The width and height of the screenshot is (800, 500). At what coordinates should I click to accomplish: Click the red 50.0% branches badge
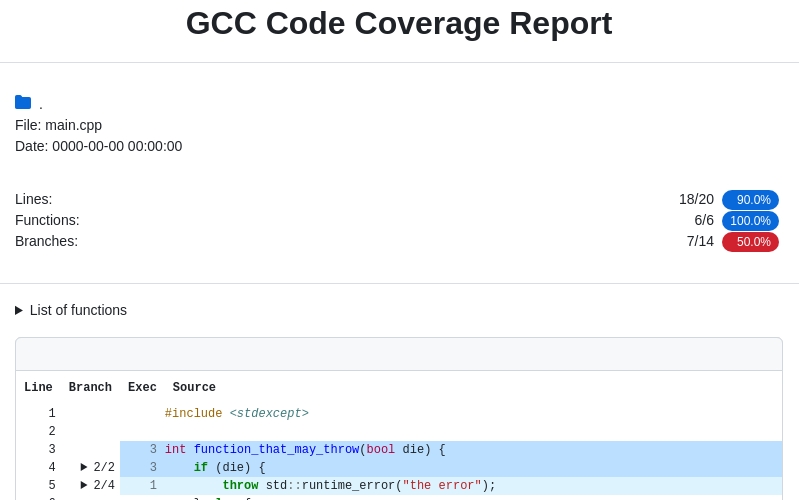[750, 242]
